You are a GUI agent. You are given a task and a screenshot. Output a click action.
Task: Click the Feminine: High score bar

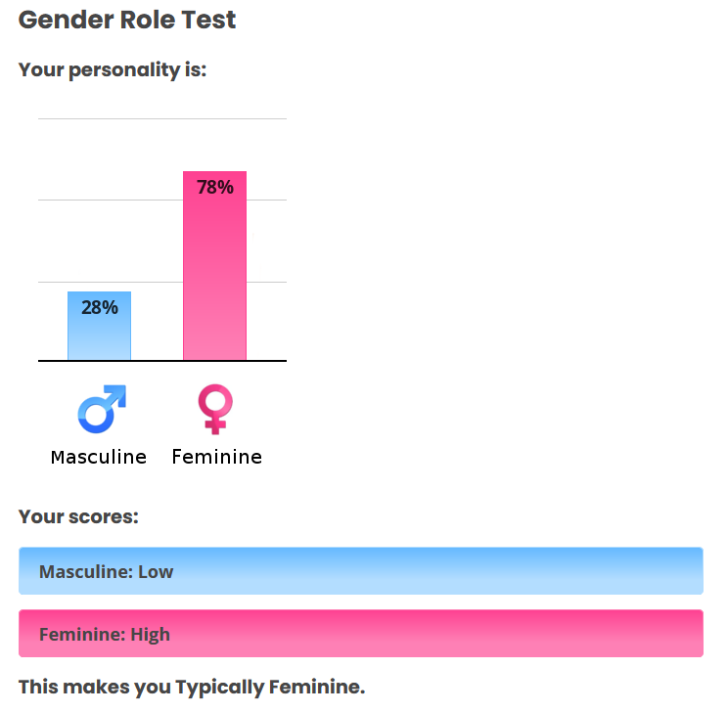pyautogui.click(x=361, y=634)
